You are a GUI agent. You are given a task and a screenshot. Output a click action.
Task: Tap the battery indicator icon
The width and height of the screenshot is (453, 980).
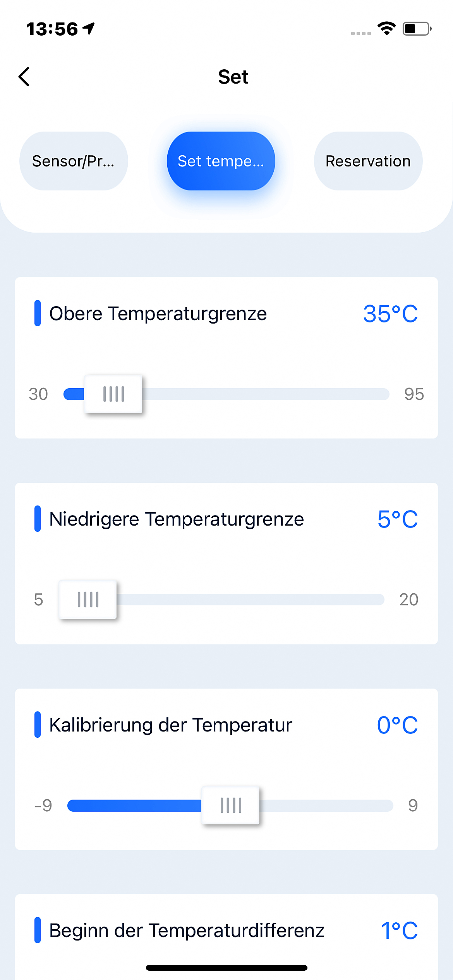point(417,29)
